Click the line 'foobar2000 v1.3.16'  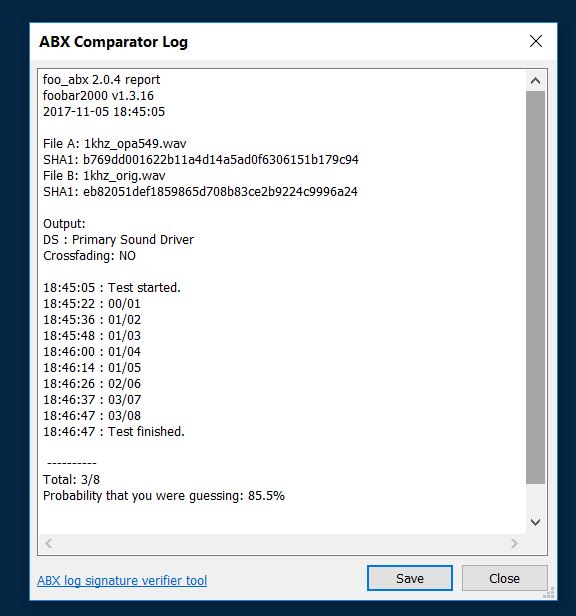(98, 95)
